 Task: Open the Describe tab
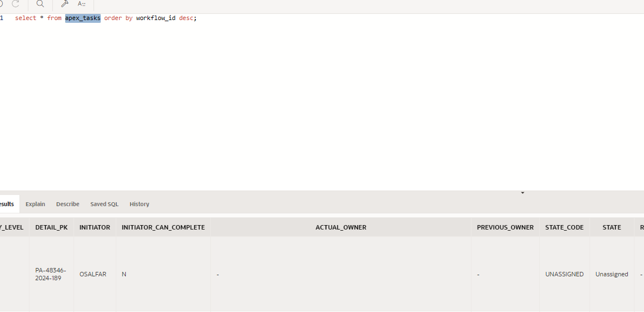tap(68, 204)
